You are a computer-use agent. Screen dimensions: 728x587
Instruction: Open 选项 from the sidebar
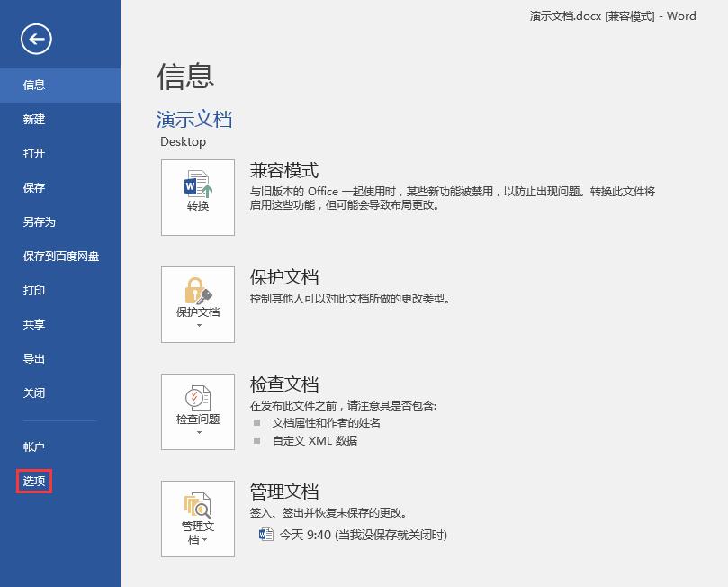coord(33,481)
